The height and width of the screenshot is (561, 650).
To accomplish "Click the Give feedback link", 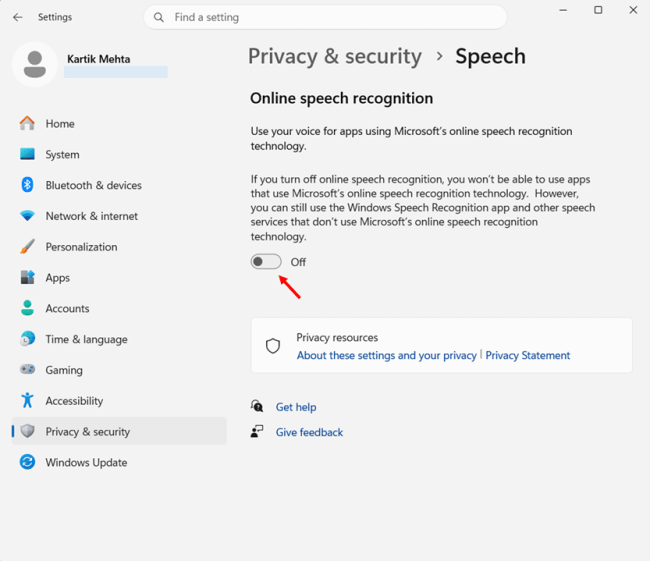I will [309, 432].
